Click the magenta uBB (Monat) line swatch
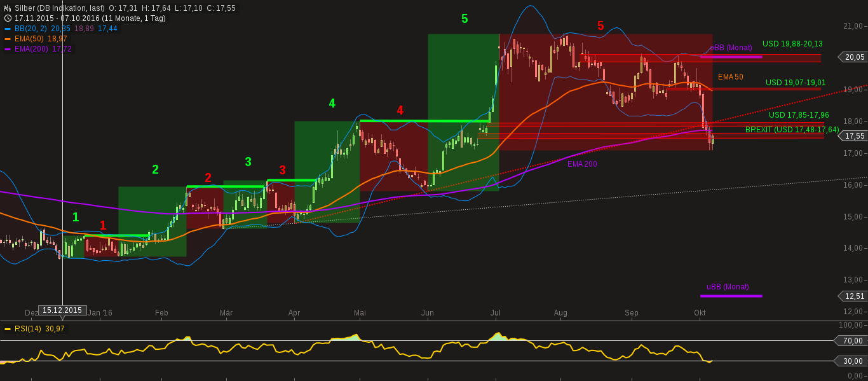Image resolution: width=868 pixels, height=381 pixels. click(731, 295)
